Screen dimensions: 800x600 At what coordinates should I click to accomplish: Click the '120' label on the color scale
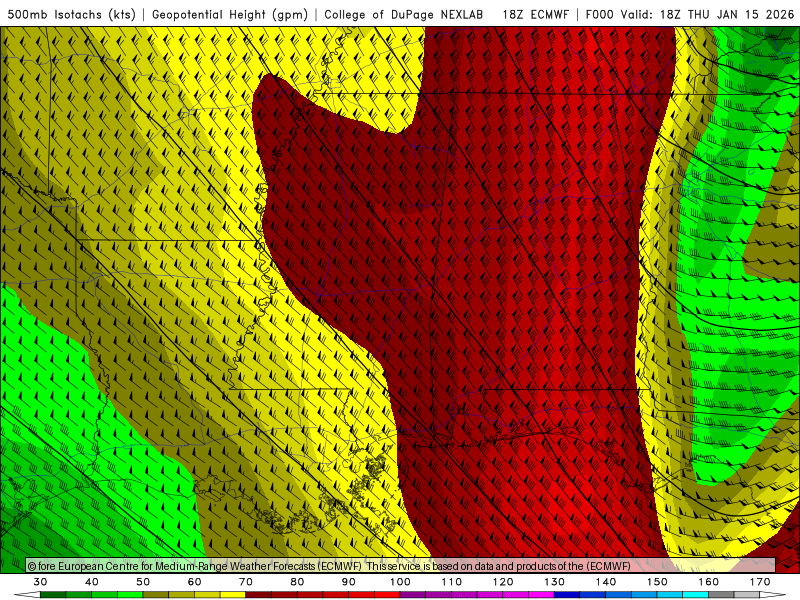(503, 582)
